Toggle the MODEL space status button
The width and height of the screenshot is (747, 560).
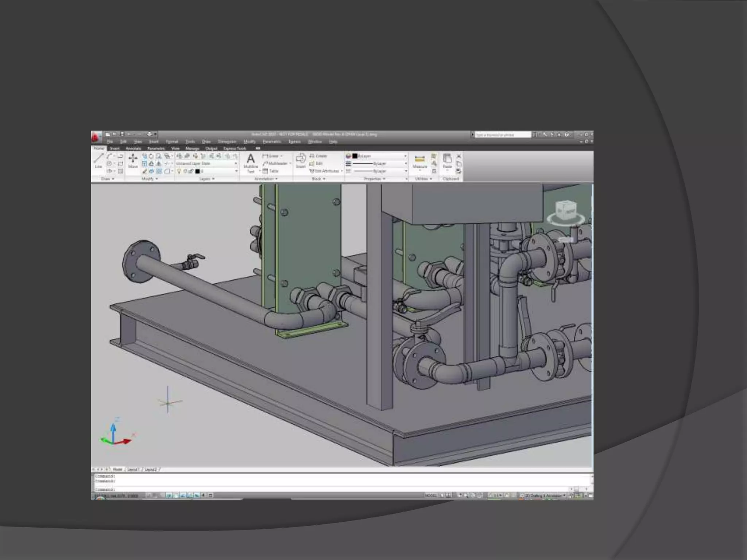tap(431, 495)
